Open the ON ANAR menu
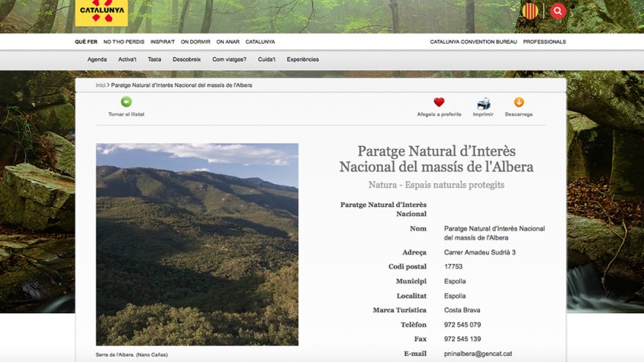 pyautogui.click(x=228, y=42)
